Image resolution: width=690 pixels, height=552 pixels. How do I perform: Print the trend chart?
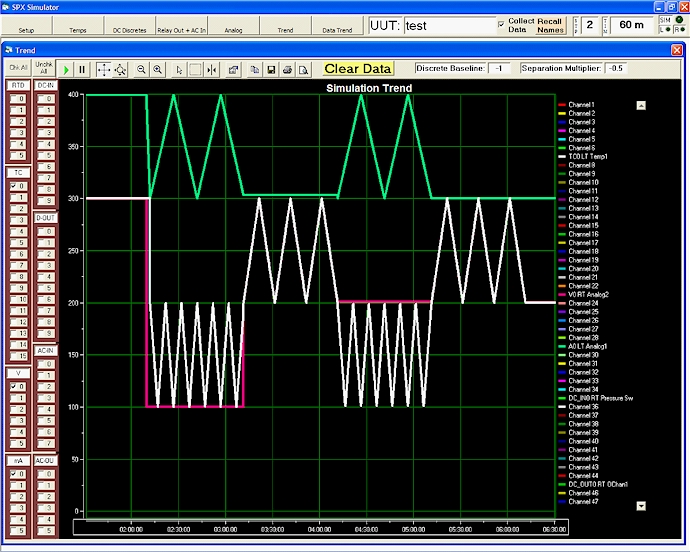pos(287,70)
